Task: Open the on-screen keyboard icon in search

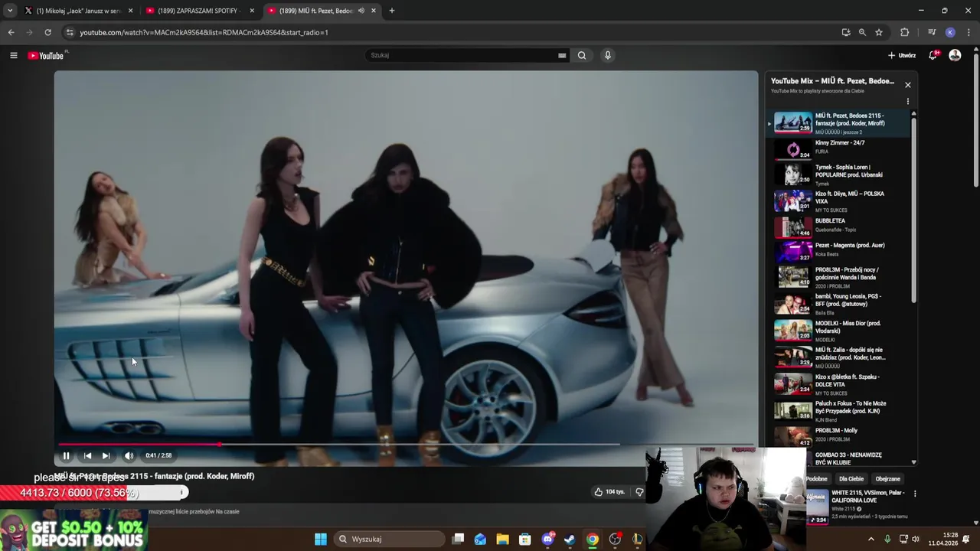Action: pyautogui.click(x=562, y=55)
